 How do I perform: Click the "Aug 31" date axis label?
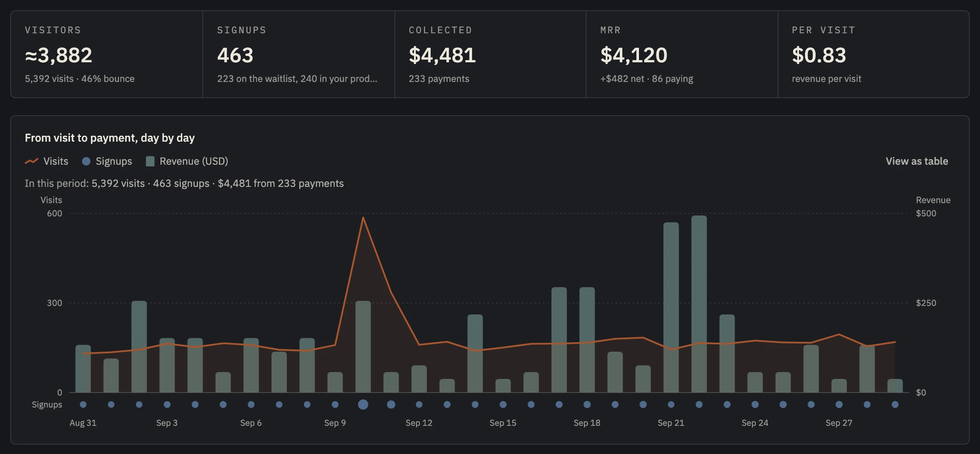tap(83, 423)
